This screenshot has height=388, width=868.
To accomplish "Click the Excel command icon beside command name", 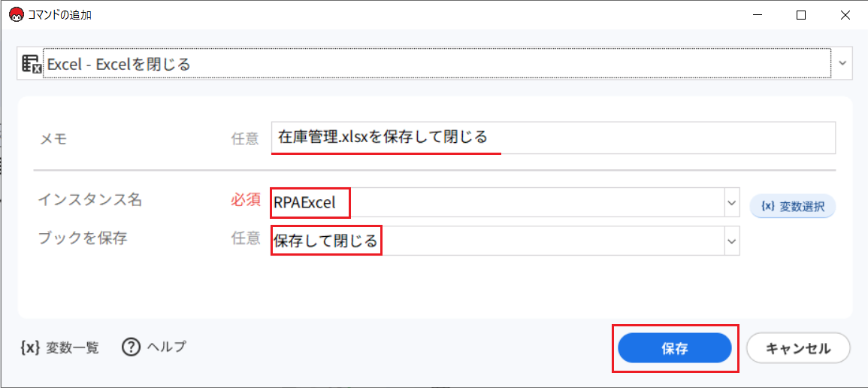I will click(x=32, y=64).
